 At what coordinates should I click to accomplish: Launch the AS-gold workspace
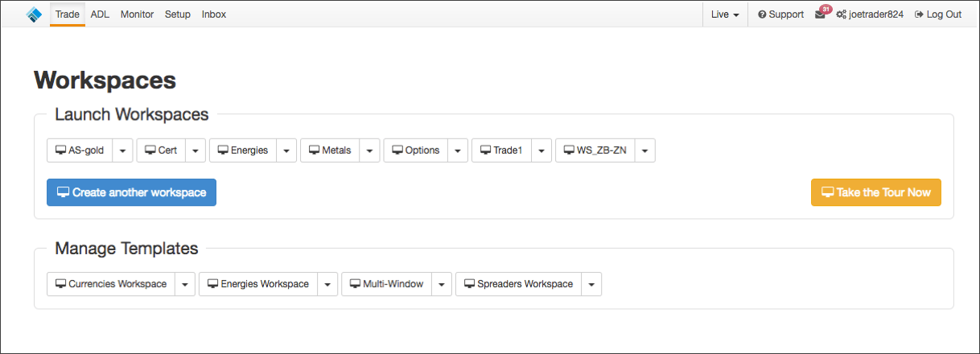click(x=80, y=150)
